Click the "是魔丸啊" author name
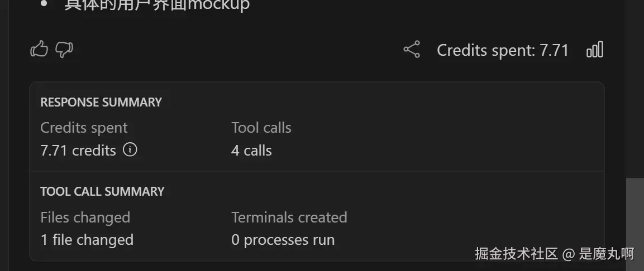 (x=607, y=254)
